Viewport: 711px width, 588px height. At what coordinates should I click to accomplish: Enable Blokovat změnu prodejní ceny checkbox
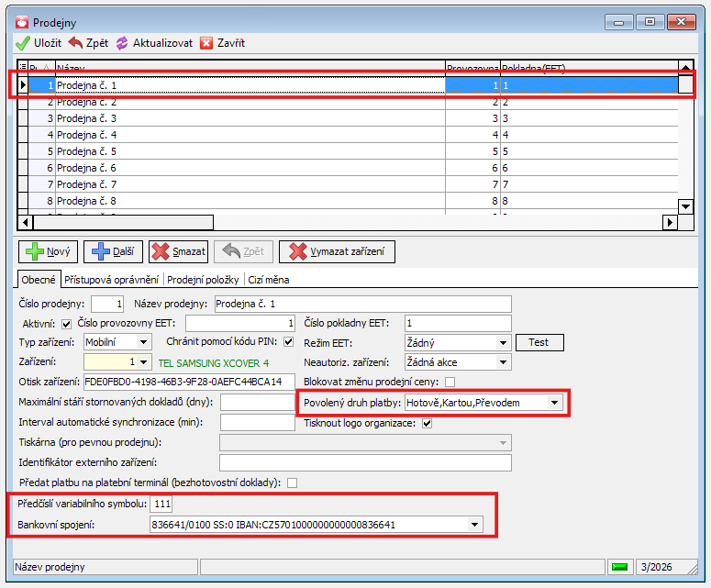pyautogui.click(x=450, y=382)
